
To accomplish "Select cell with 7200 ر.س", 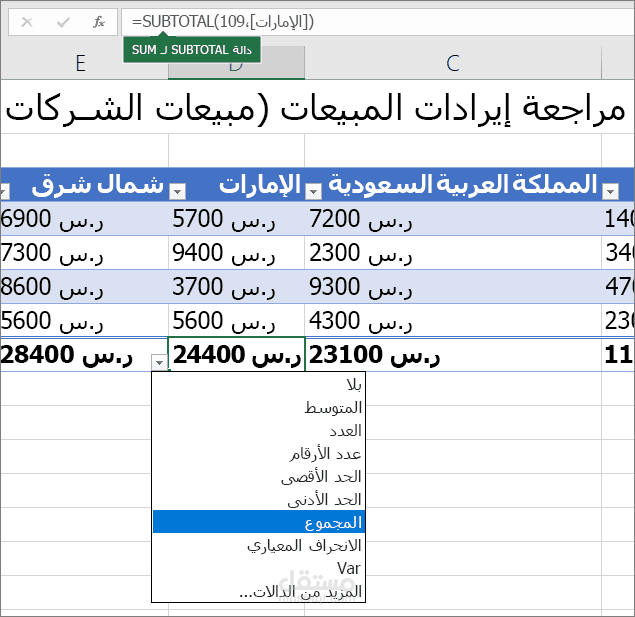I will pyautogui.click(x=453, y=219).
